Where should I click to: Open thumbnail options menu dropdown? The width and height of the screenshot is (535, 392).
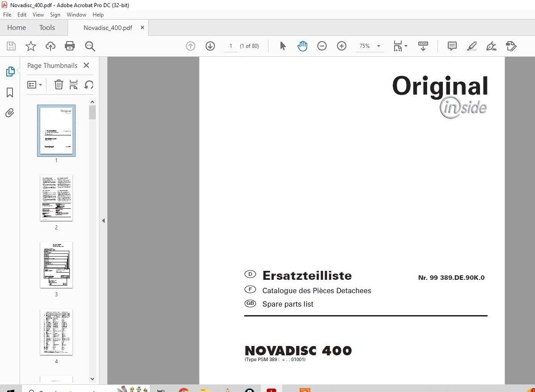coord(35,84)
